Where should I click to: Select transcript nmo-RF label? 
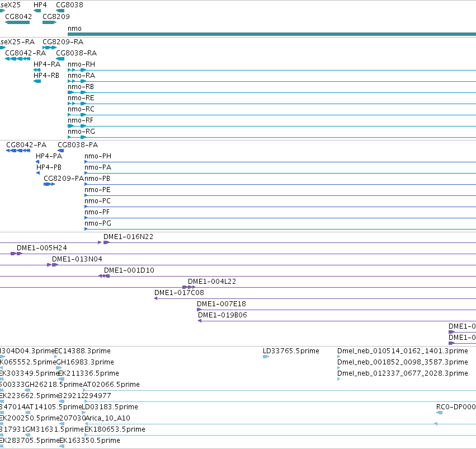(x=81, y=120)
